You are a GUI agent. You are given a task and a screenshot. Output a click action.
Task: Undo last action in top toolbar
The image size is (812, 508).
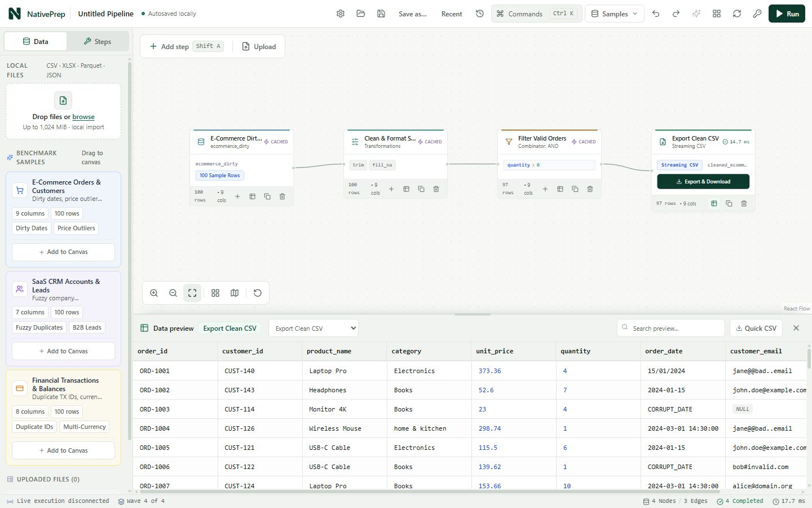(x=656, y=14)
